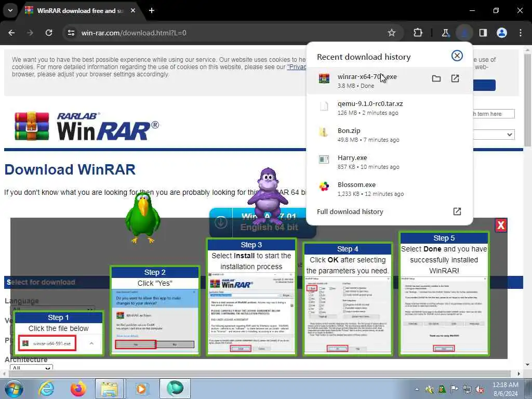Open Bon.zip download entry
This screenshot has height=399, width=532.
point(390,135)
